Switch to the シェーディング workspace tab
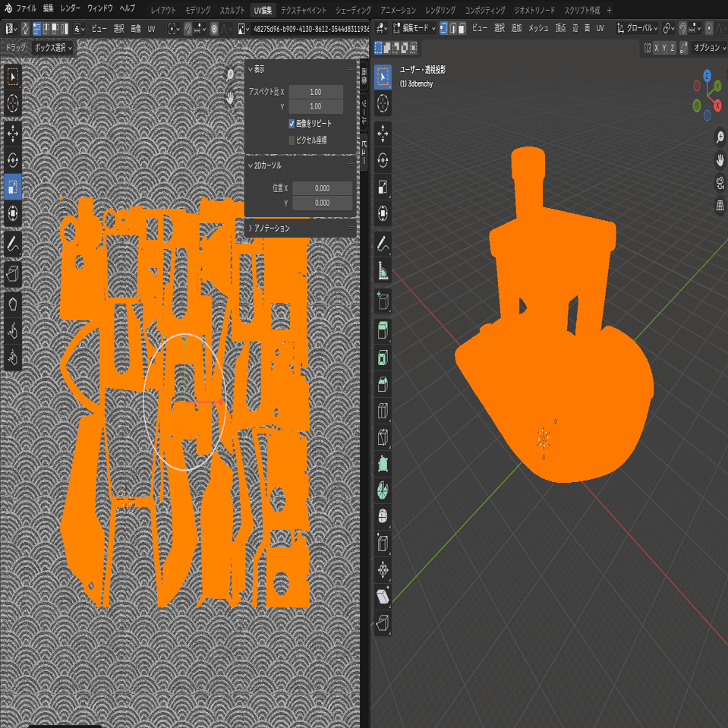 (x=353, y=10)
